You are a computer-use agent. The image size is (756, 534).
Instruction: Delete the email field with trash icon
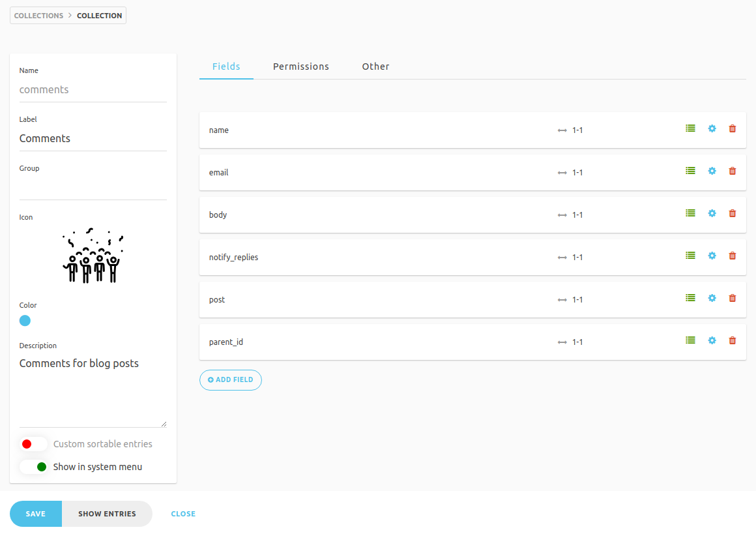click(x=733, y=171)
